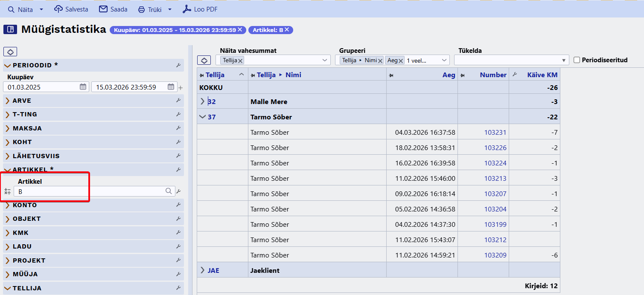This screenshot has width=644, height=295.
Task: Remove the Aeg tag from Grupeeri
Action: point(401,61)
